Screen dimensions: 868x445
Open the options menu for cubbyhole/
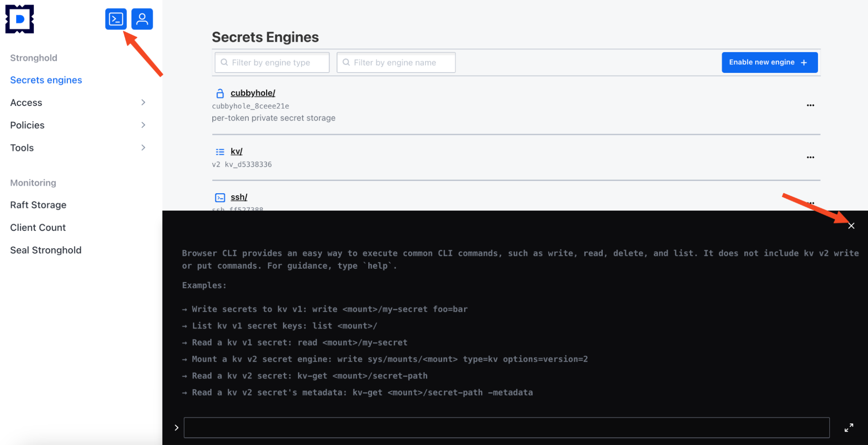(x=810, y=105)
